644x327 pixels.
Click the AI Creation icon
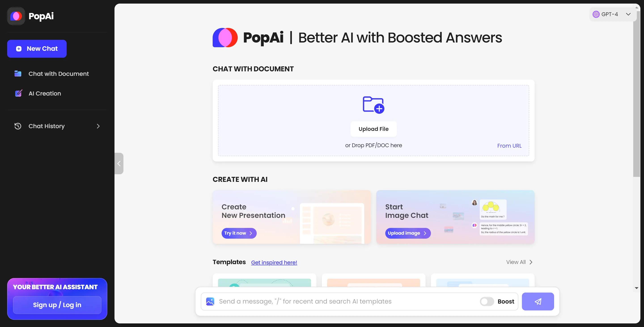pyautogui.click(x=18, y=93)
